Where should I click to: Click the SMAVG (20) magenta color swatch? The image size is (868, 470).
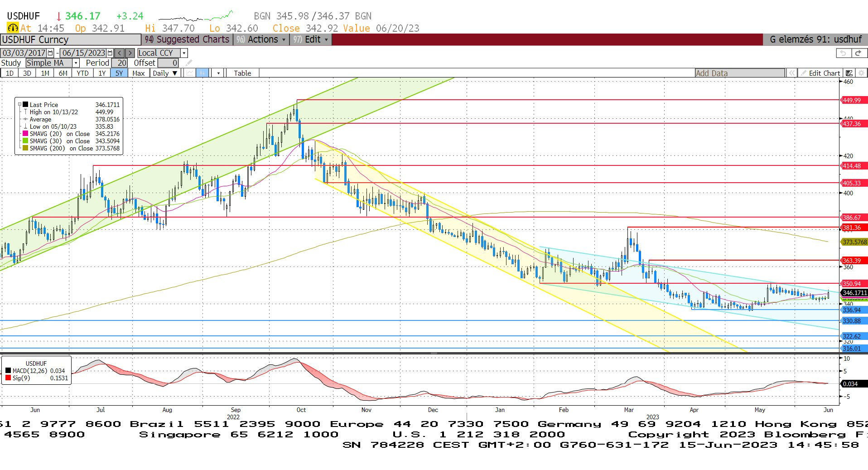pyautogui.click(x=26, y=134)
